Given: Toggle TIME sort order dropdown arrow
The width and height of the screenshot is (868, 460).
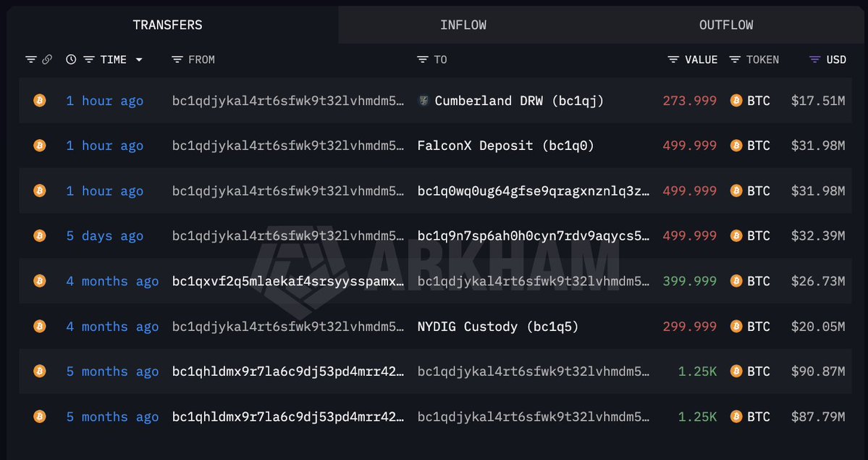Looking at the screenshot, I should click(139, 60).
